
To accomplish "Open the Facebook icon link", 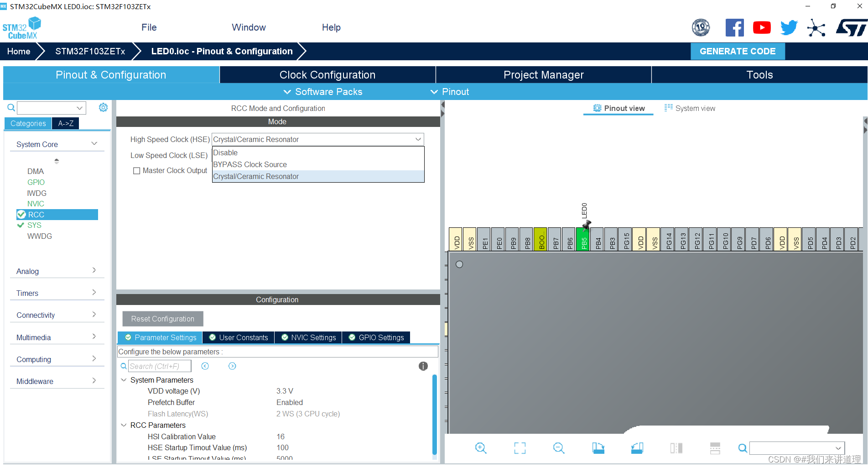I will (734, 28).
